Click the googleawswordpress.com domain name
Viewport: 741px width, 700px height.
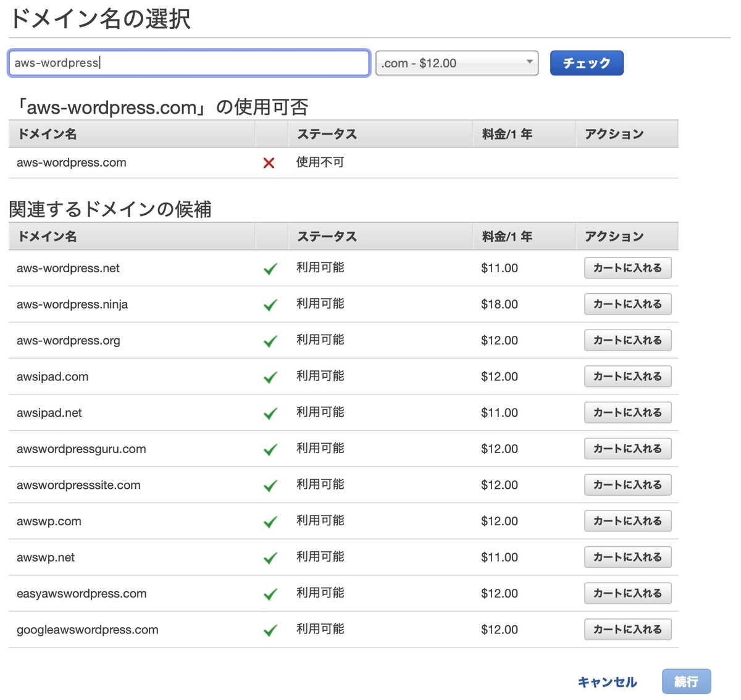tap(88, 630)
